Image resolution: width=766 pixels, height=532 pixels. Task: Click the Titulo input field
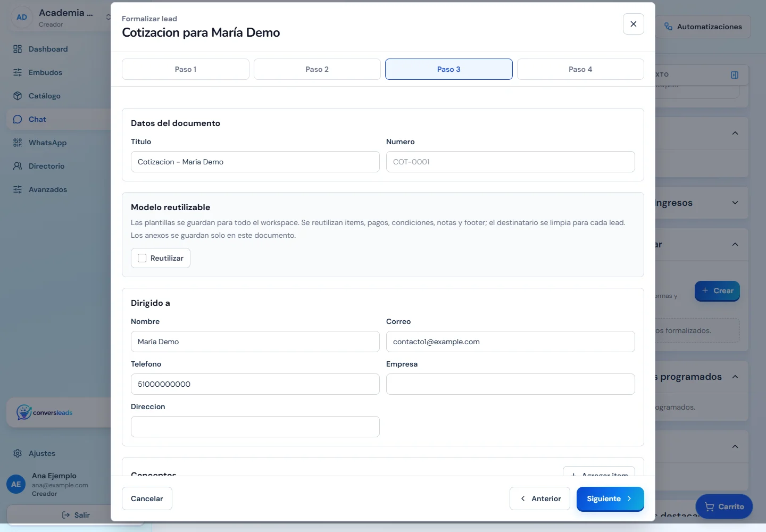tap(255, 162)
